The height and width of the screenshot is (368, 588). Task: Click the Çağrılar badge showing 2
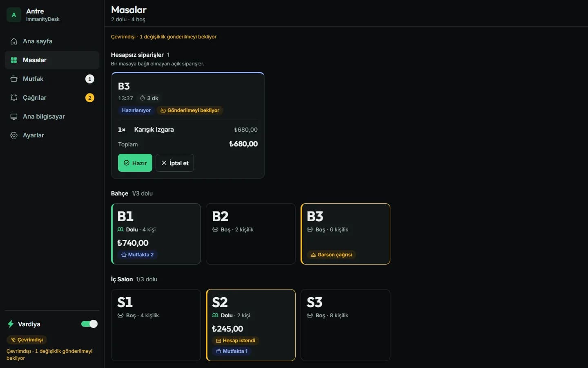point(90,98)
